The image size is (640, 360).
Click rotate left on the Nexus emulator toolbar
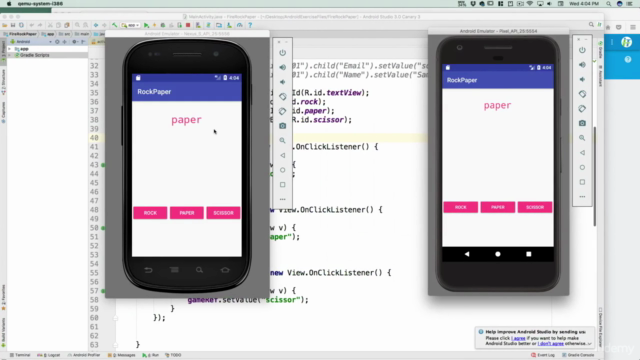[282, 97]
